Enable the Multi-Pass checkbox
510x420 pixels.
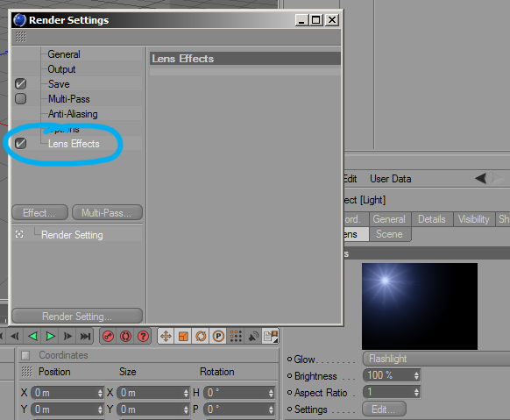tap(20, 98)
